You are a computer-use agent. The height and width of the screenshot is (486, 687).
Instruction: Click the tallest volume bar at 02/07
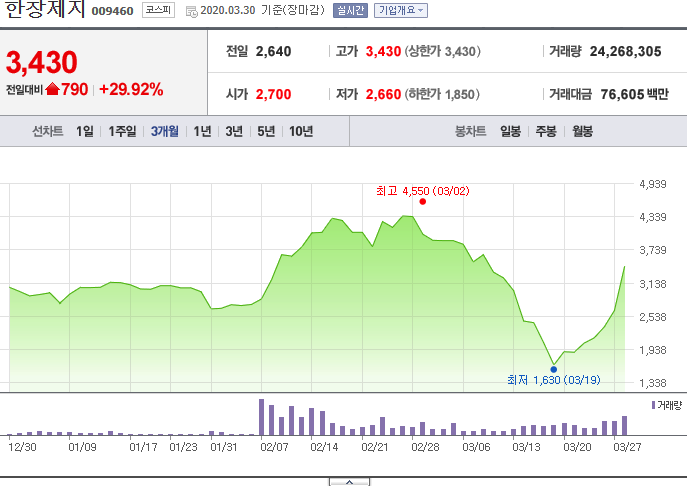click(x=262, y=417)
